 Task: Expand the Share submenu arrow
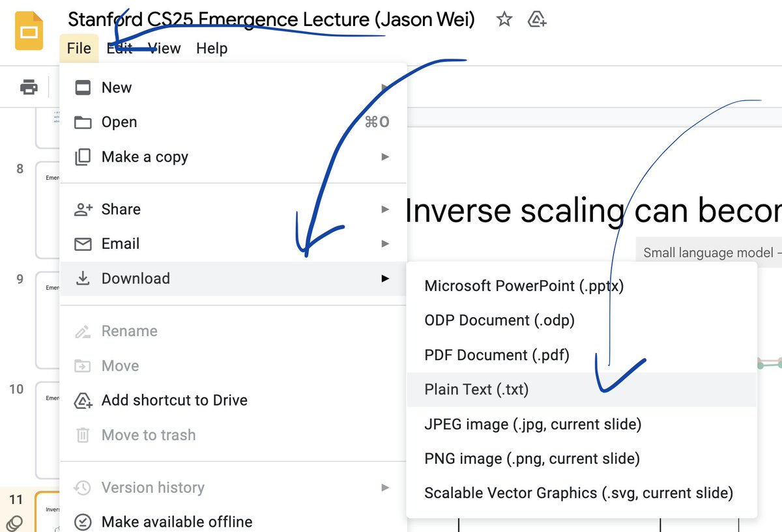coord(384,209)
